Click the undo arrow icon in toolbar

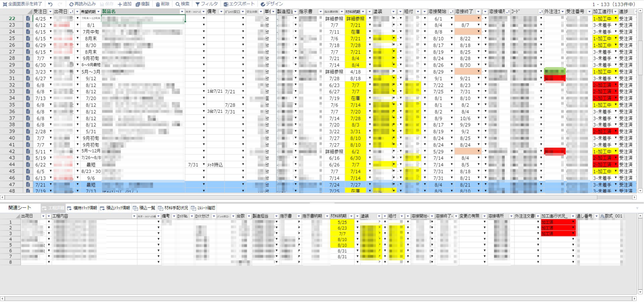pyautogui.click(x=50, y=4)
